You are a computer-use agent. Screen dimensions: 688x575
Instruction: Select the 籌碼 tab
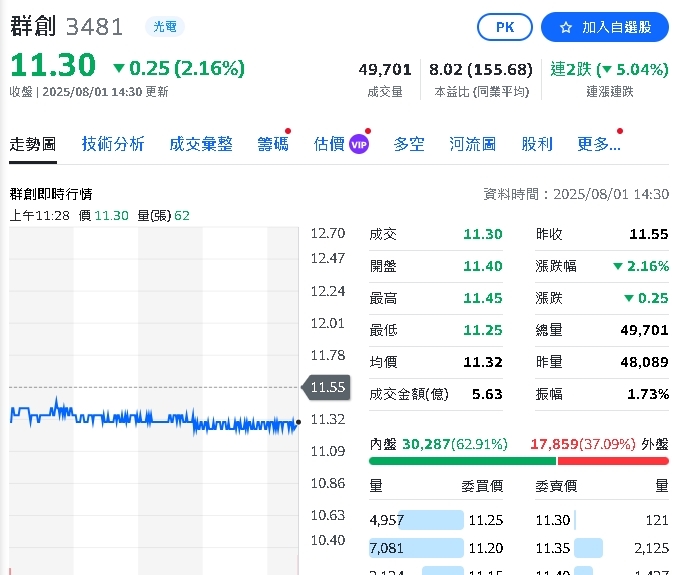(x=273, y=144)
